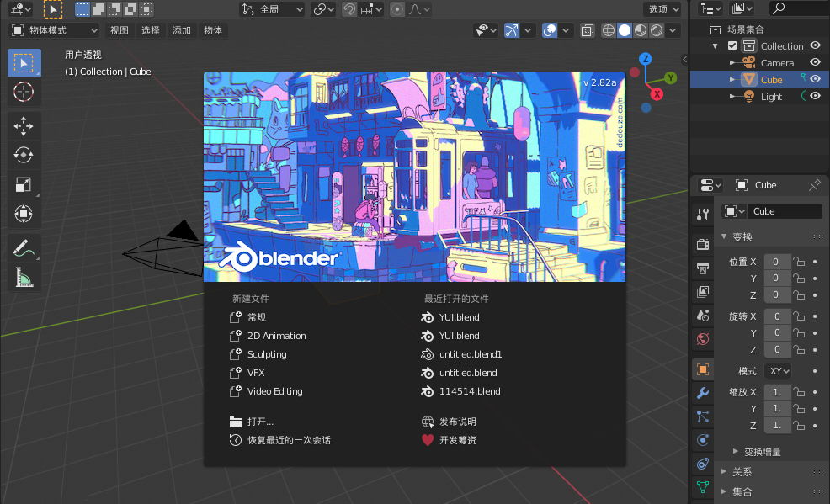Open the Render properties tab

click(x=703, y=244)
